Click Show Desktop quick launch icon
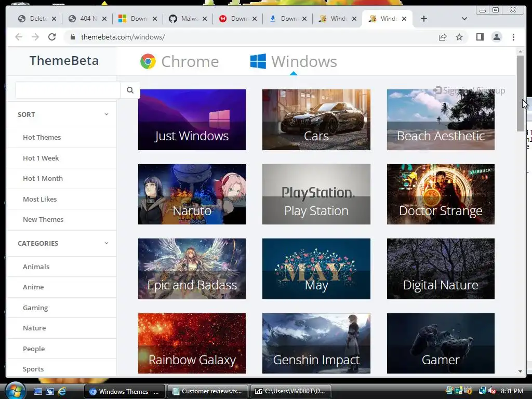The width and height of the screenshot is (532, 399). click(37, 392)
